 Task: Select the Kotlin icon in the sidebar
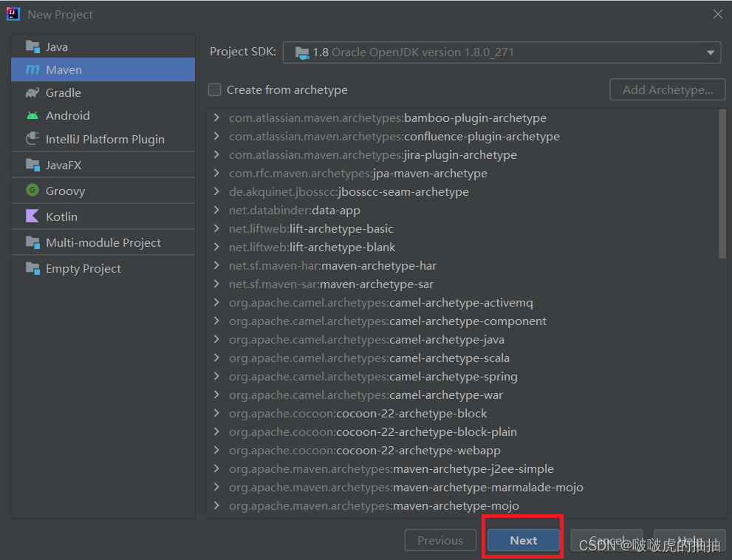[33, 216]
